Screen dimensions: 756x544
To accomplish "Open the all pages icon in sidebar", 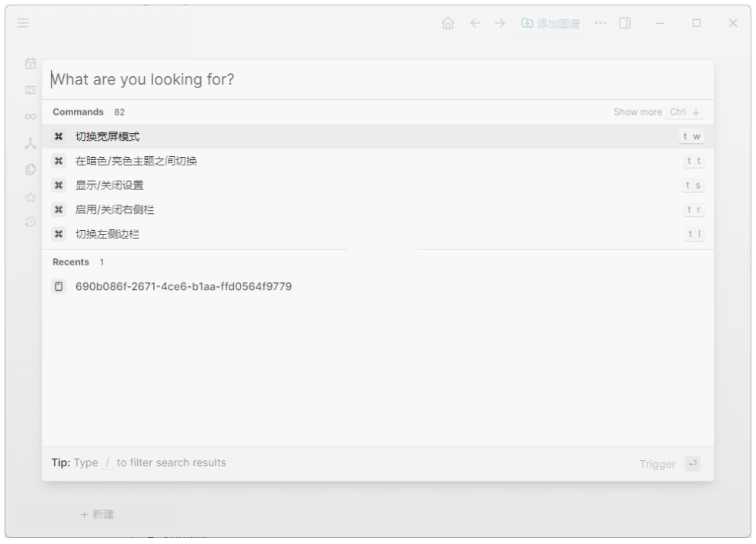I will coord(31,170).
